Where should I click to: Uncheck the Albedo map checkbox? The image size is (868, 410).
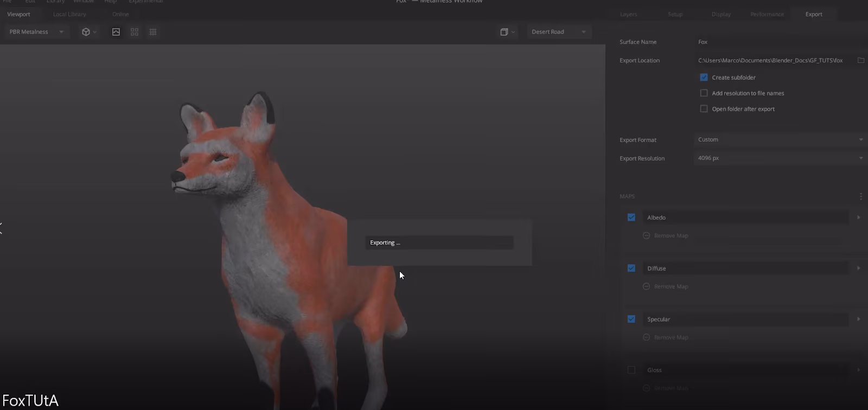point(631,217)
